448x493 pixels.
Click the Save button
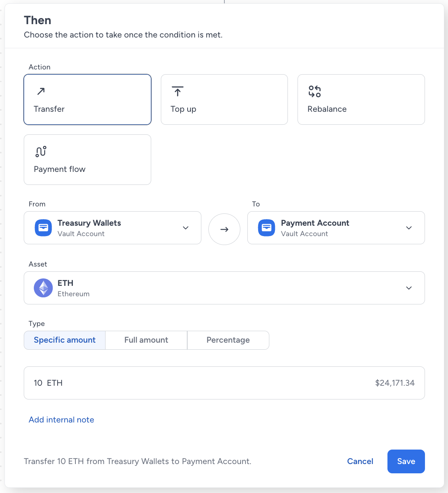[406, 461]
